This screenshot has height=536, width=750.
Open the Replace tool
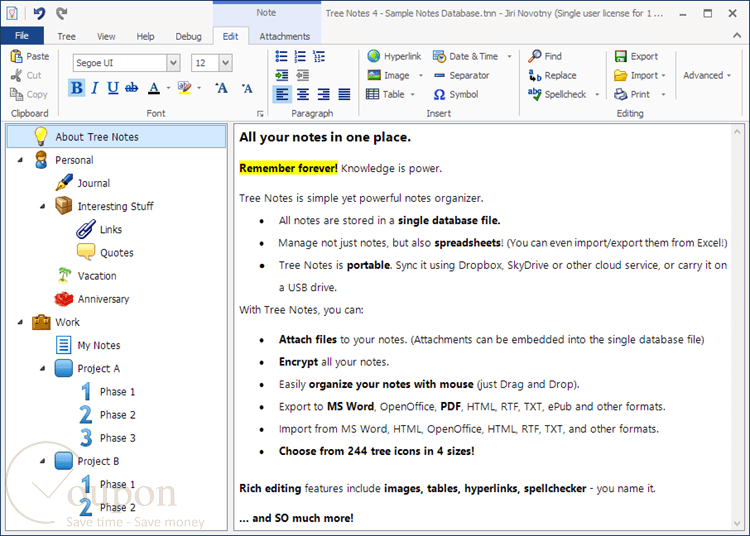coord(552,76)
